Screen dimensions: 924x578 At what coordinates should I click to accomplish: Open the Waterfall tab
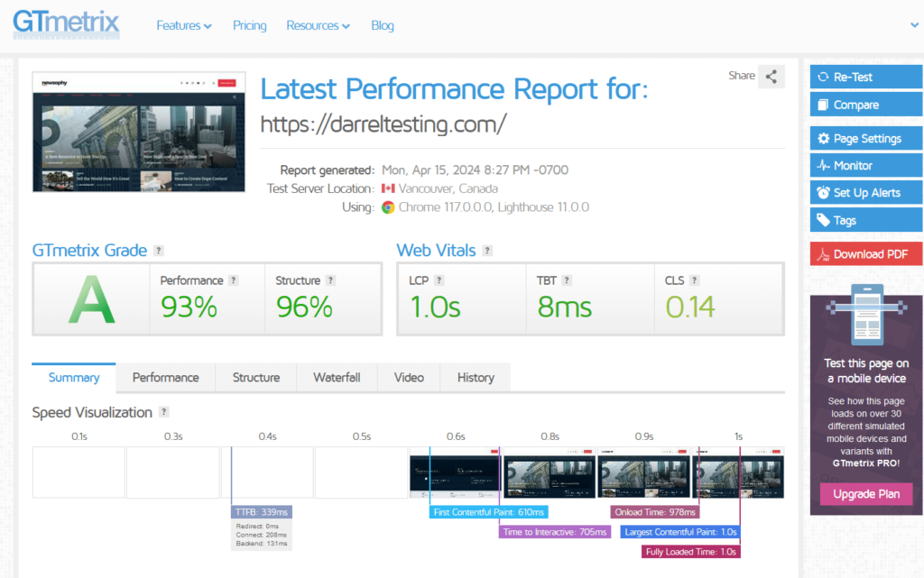(337, 377)
